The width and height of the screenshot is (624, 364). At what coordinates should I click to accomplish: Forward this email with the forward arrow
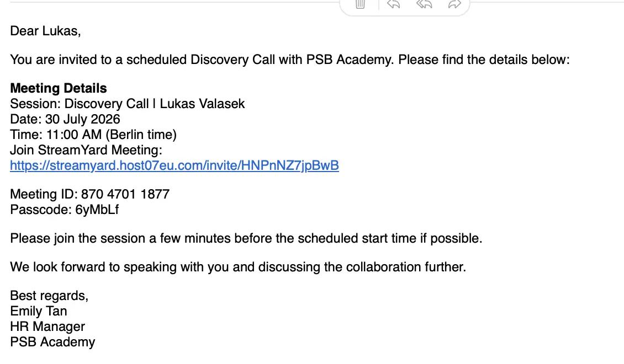[x=454, y=4]
